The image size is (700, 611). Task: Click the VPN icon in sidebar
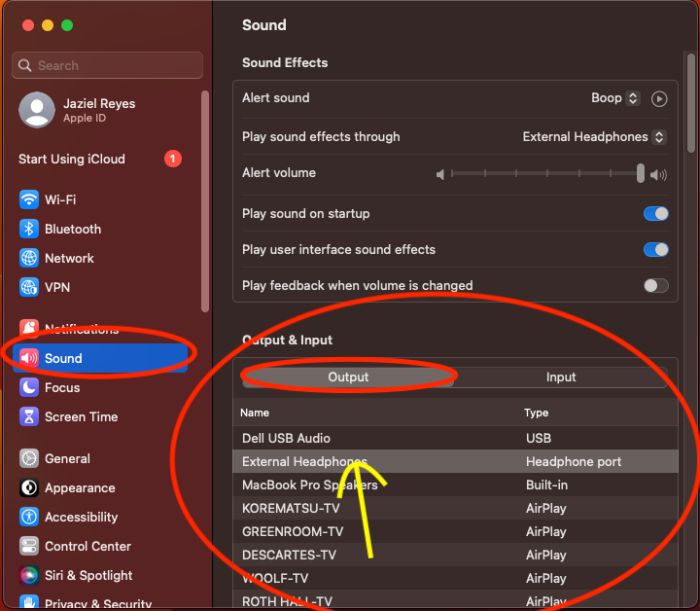pyautogui.click(x=29, y=287)
